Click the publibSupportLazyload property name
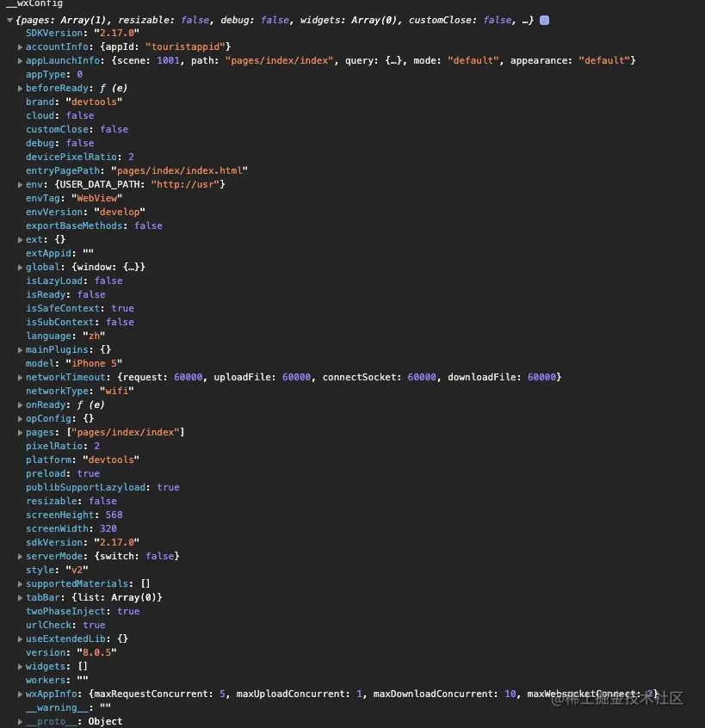Viewport: 705px width, 728px height. 85,487
